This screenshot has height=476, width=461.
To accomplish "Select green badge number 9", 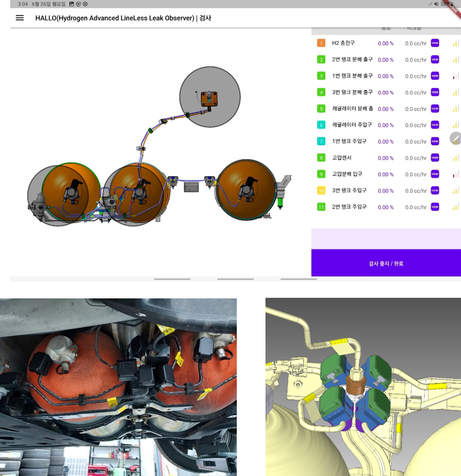I will click(321, 174).
